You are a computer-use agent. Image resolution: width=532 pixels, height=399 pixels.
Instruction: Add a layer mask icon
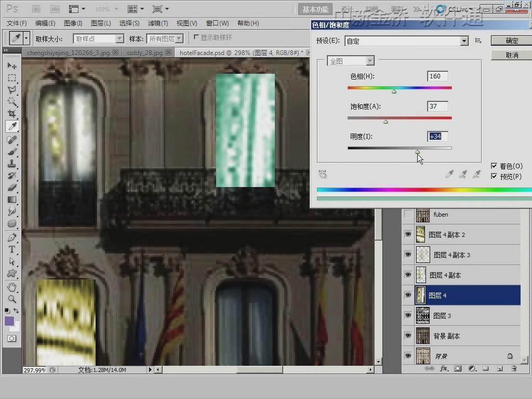coord(458,368)
